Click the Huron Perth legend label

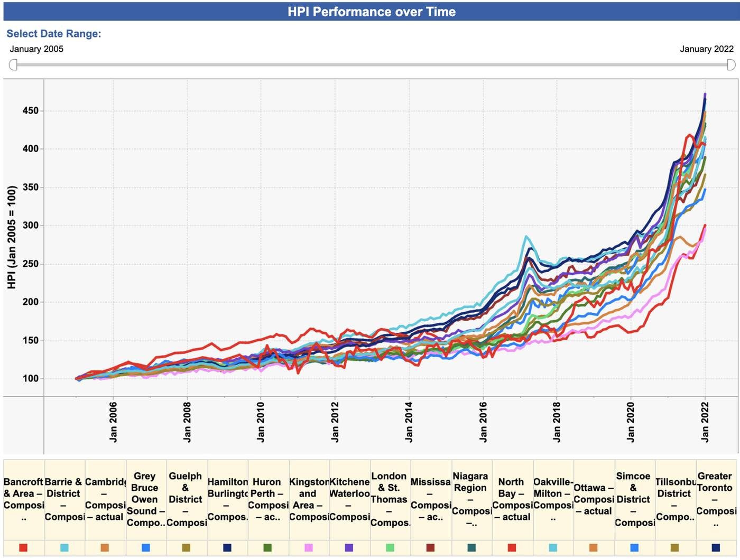[267, 499]
